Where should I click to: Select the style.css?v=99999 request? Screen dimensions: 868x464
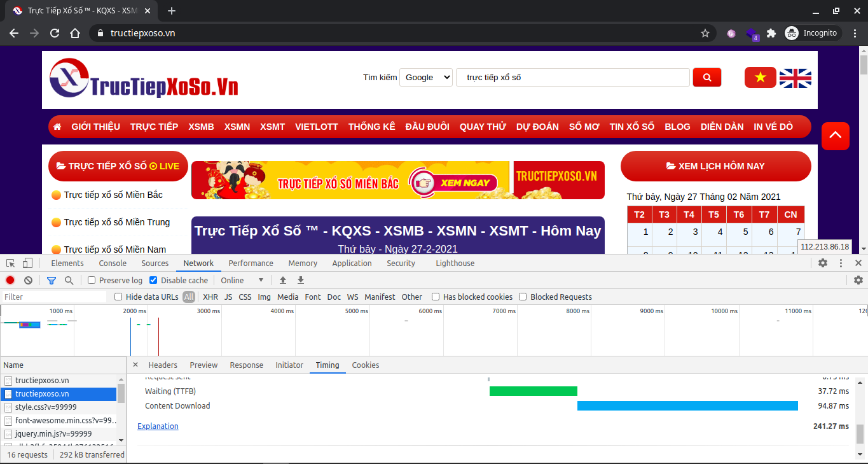point(46,407)
